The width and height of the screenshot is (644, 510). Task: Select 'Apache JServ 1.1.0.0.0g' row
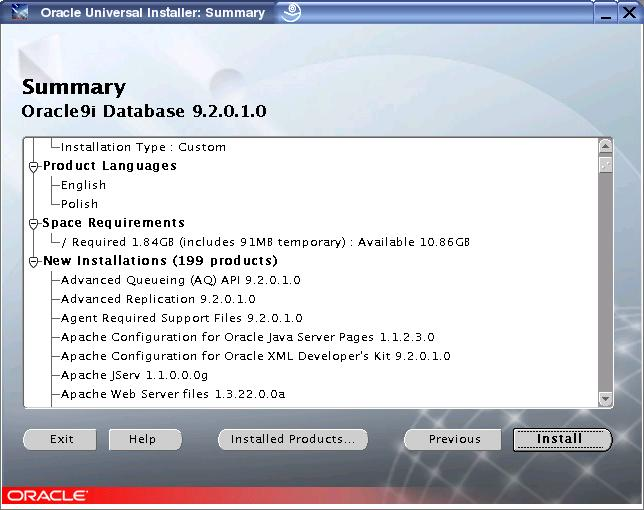pyautogui.click(x=134, y=375)
